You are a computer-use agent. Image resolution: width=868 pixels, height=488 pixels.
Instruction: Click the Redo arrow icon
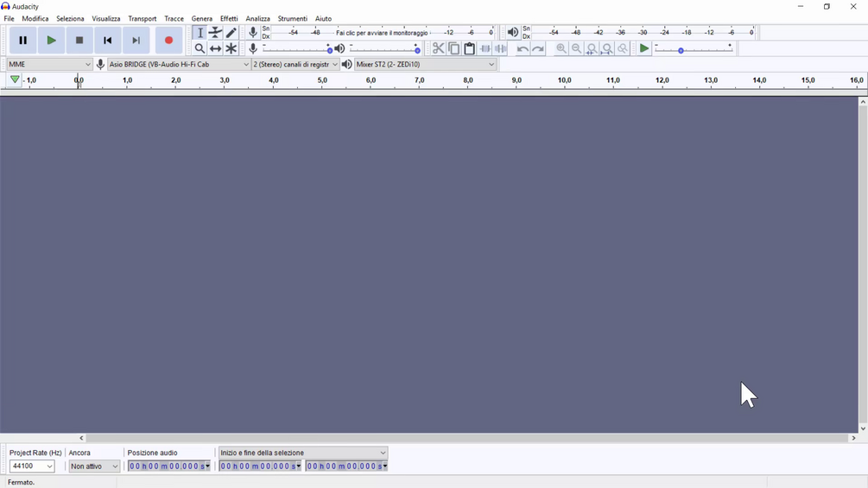pyautogui.click(x=537, y=48)
